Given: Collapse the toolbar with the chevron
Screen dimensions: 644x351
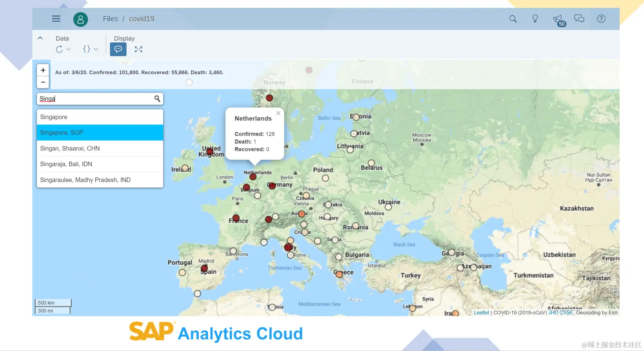Looking at the screenshot, I should pos(40,38).
